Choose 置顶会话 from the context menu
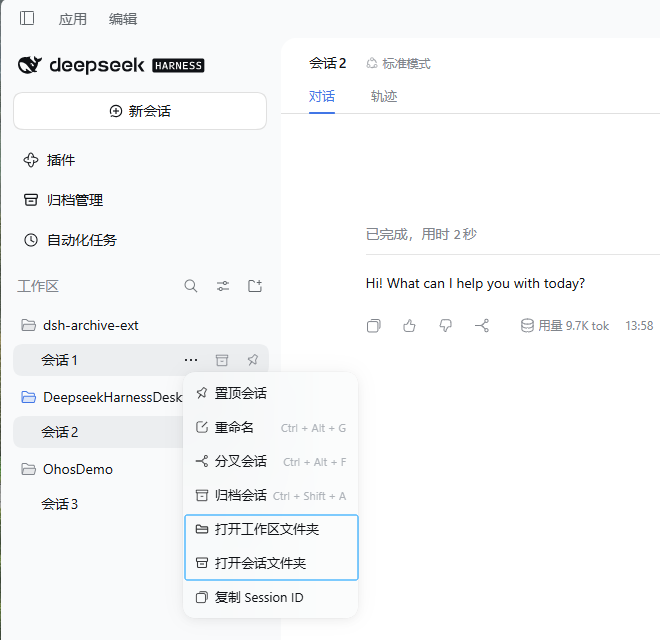660x640 pixels. [x=271, y=393]
